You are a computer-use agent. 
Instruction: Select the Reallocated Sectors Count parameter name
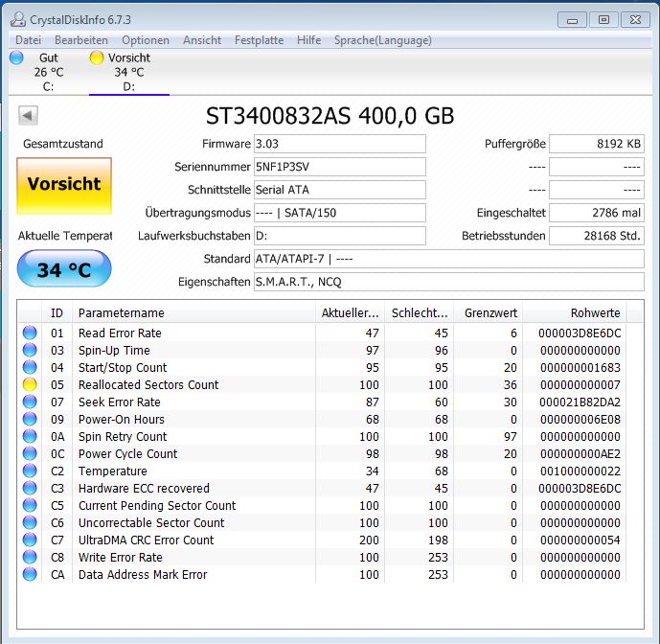click(x=148, y=384)
